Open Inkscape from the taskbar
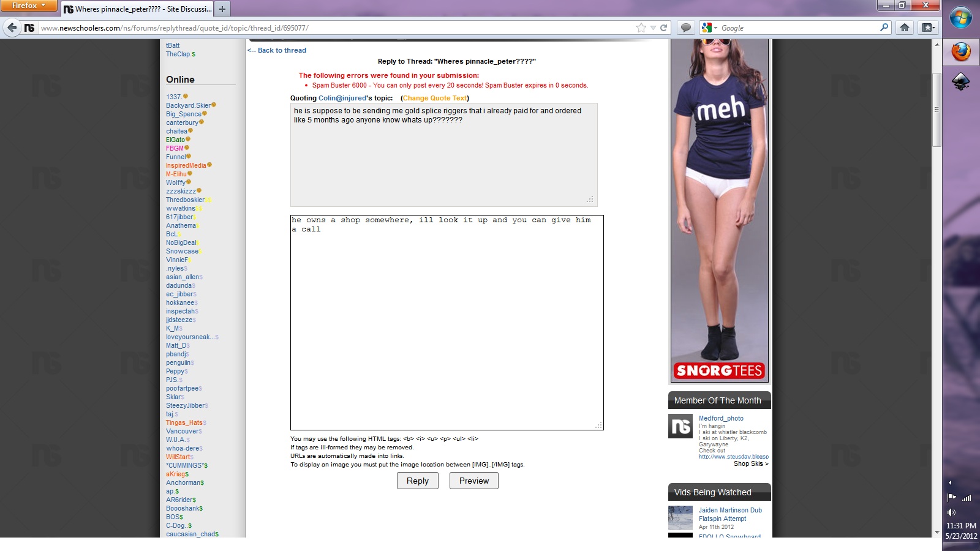The width and height of the screenshot is (980, 551). pos(960,81)
